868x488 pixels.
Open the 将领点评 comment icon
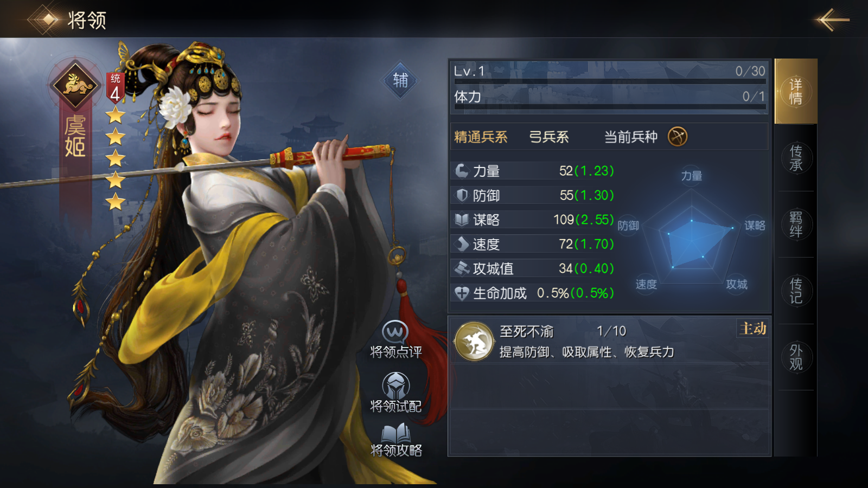(395, 331)
